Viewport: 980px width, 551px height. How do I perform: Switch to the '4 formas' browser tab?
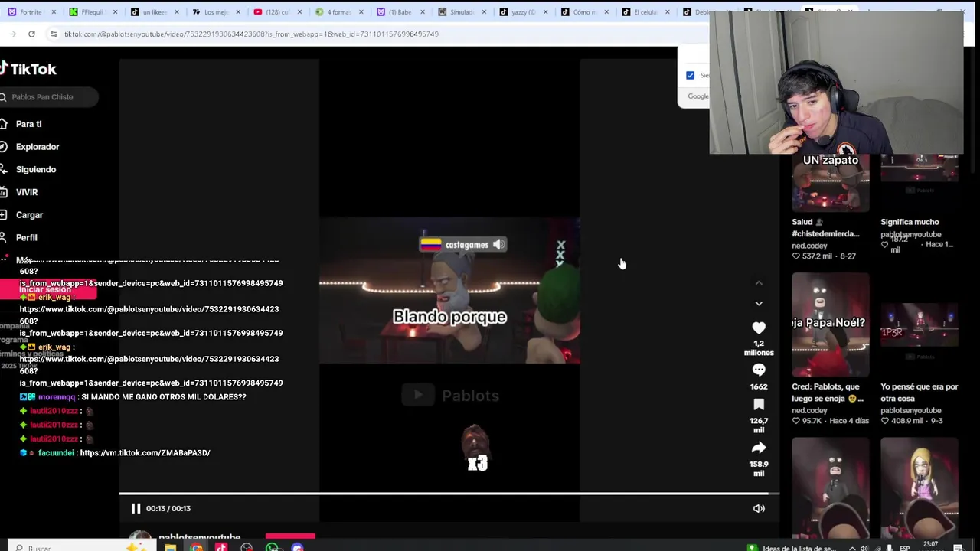pos(338,12)
